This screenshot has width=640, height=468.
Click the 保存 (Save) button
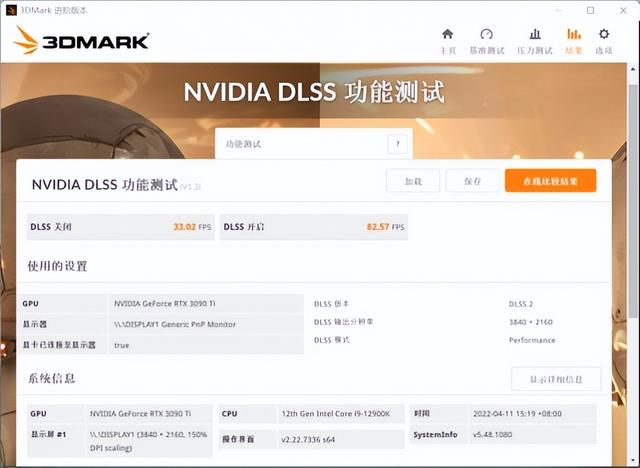pos(473,181)
